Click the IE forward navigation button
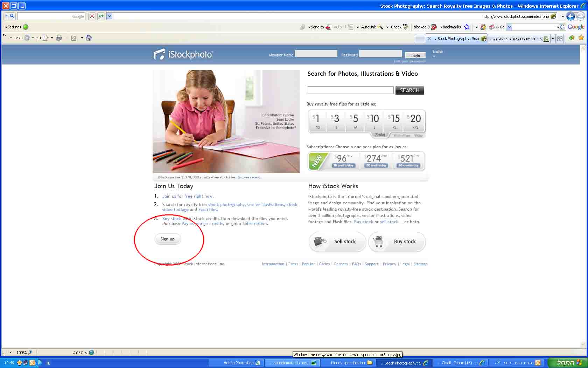Viewport: 588px width, 368px height. (580, 16)
